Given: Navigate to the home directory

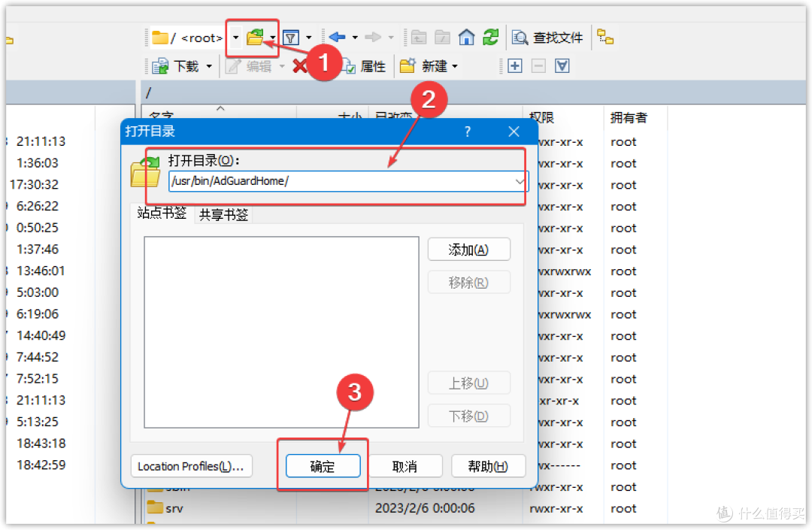Looking at the screenshot, I should (466, 37).
